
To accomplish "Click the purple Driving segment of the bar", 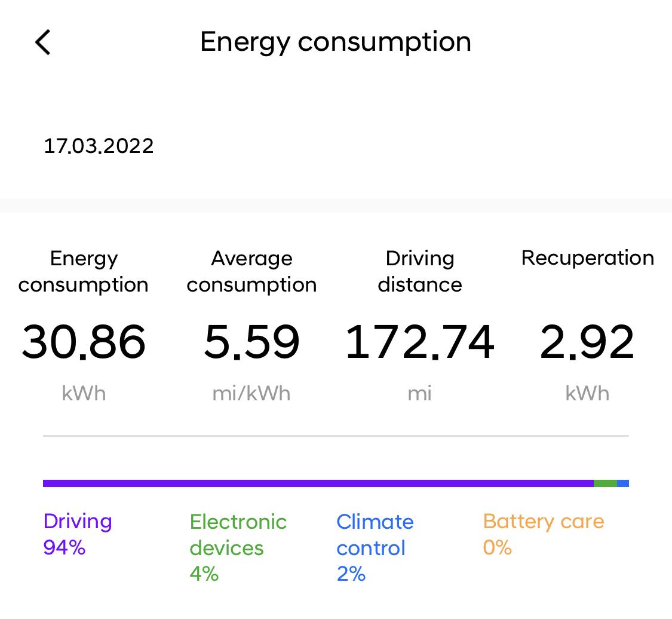I will click(x=318, y=483).
